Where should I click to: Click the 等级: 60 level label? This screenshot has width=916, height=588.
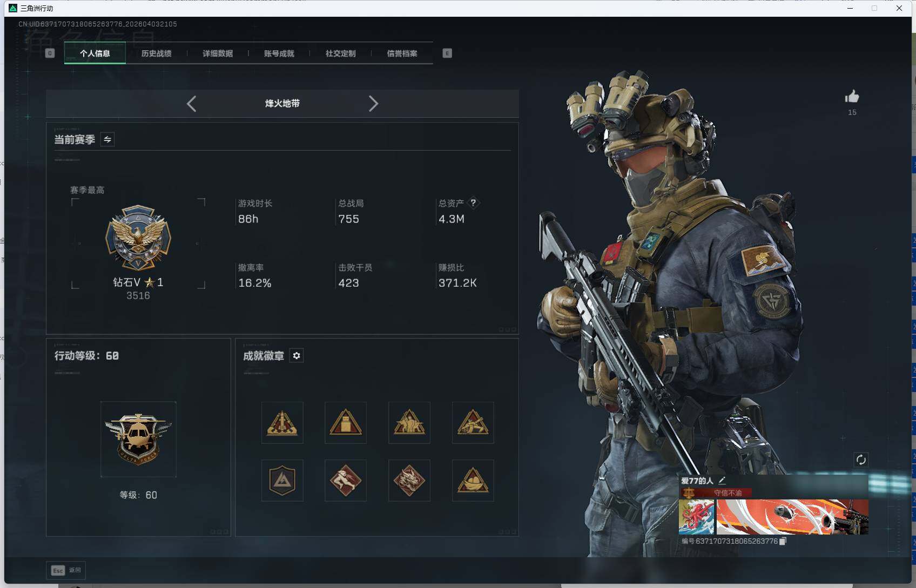click(x=138, y=495)
